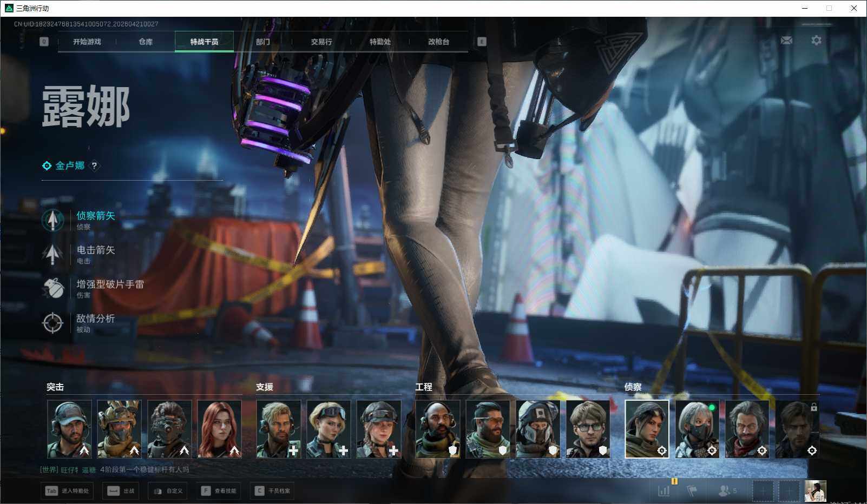Select first 支援 operator with blond beard
Viewport: 867px width, 504px height.
coord(278,429)
